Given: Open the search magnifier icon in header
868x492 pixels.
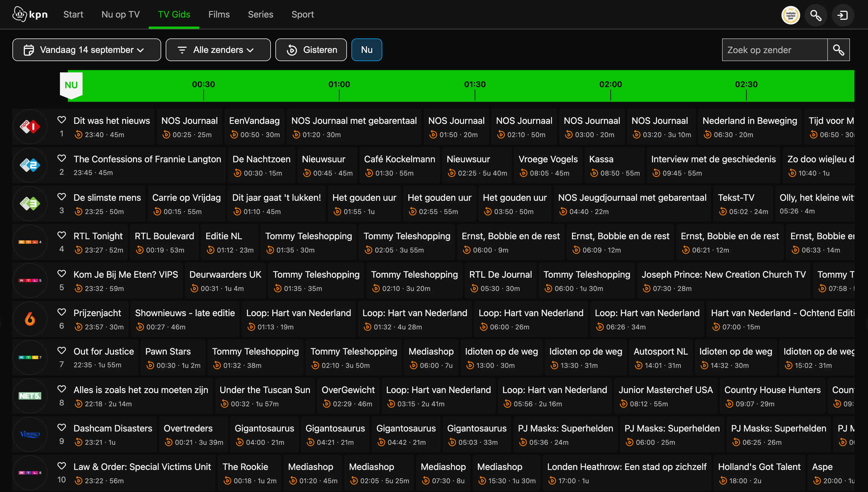Looking at the screenshot, I should tap(816, 15).
